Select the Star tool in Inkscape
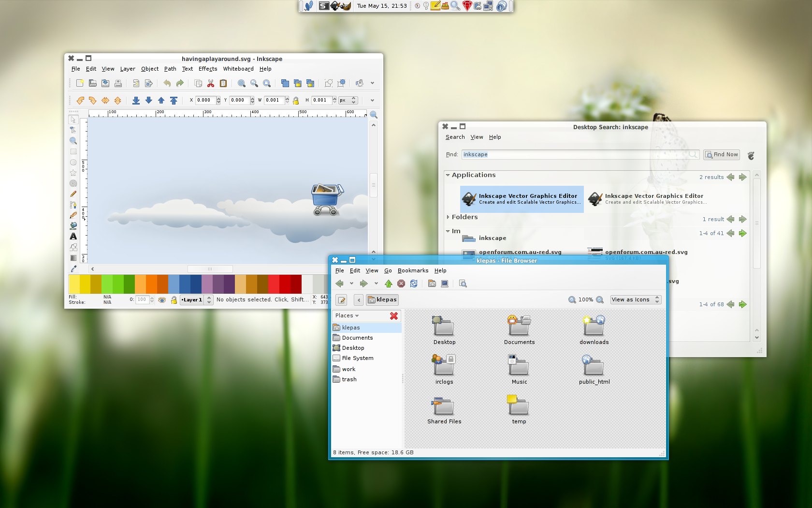 (x=73, y=173)
